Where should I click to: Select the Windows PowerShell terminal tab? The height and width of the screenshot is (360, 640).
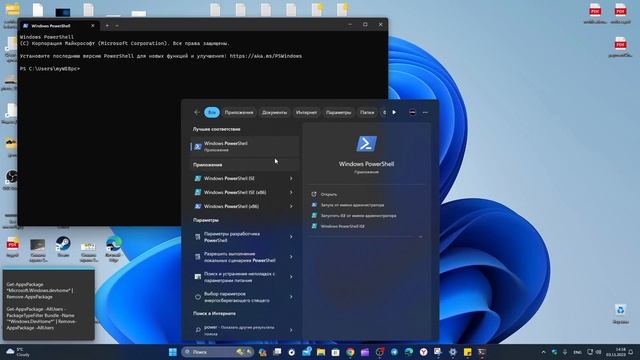[x=59, y=25]
